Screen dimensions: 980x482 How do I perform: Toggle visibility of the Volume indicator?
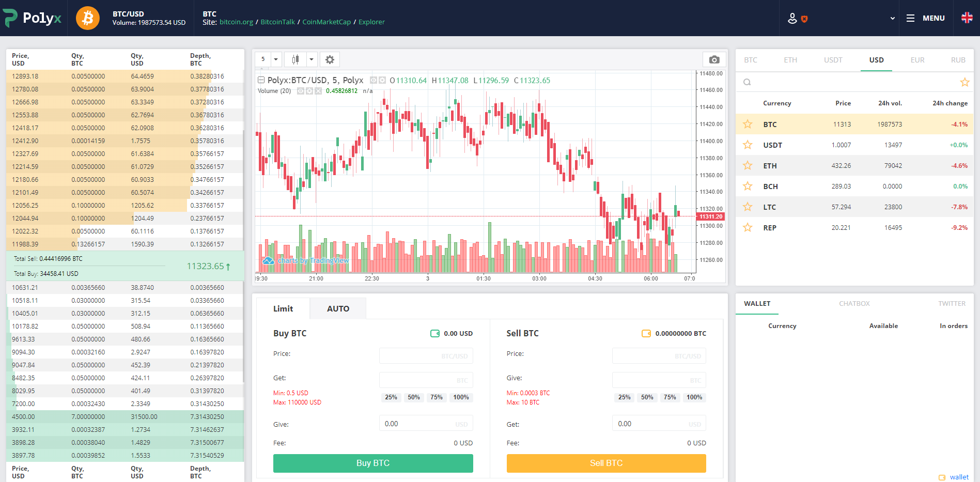[x=301, y=91]
